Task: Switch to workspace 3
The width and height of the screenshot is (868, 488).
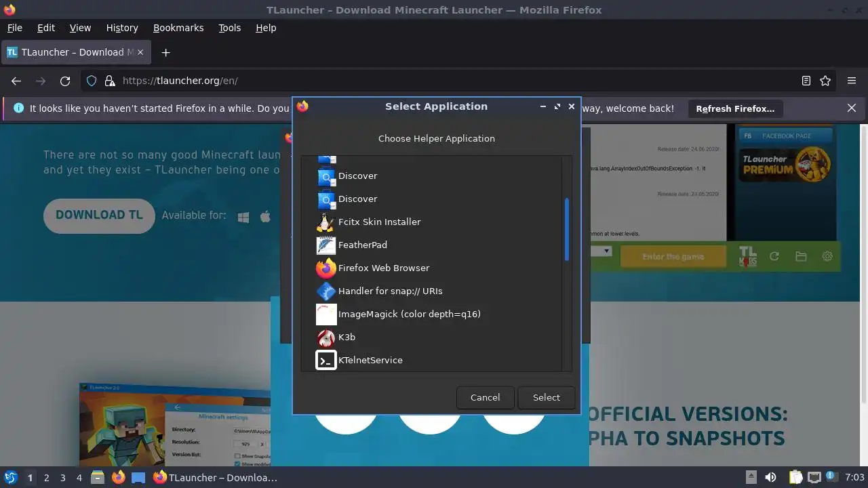Action: 62,478
